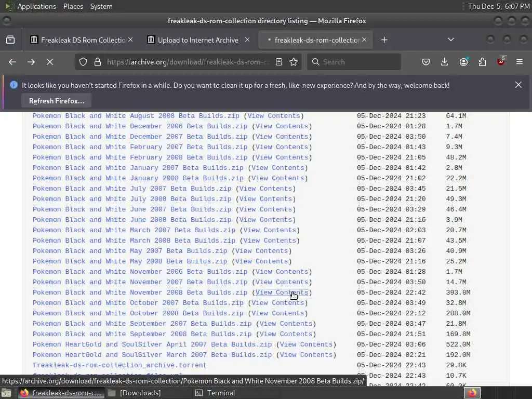532x399 pixels.
Task: View Contents of October 2008 Beta Builds
Action: tap(278, 313)
